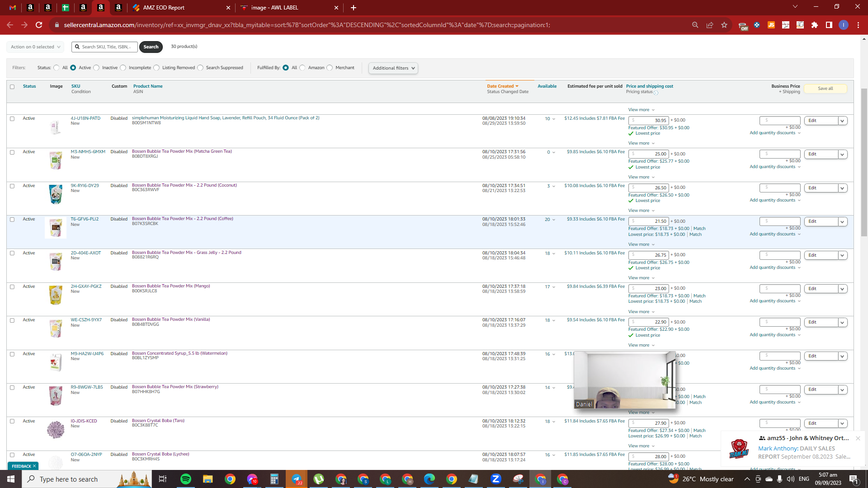This screenshot has height=488, width=868.
Task: Select the Search Suppressed status filter
Action: click(x=200, y=68)
